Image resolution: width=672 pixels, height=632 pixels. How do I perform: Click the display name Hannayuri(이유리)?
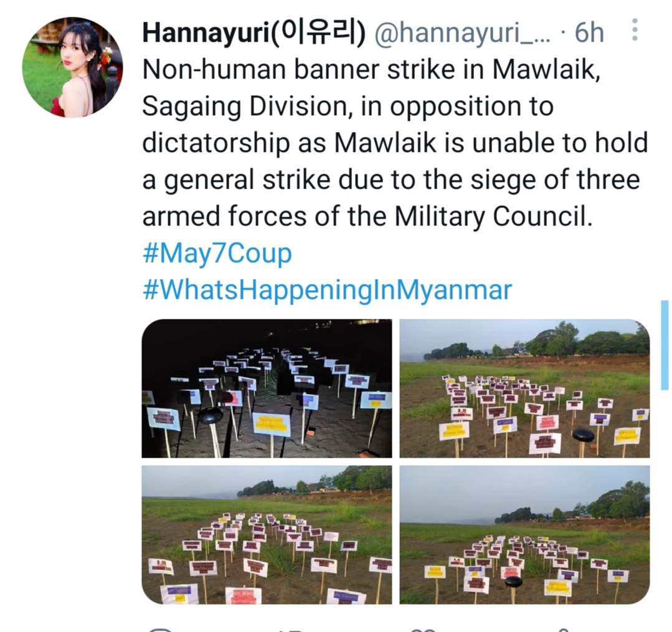coord(253,32)
